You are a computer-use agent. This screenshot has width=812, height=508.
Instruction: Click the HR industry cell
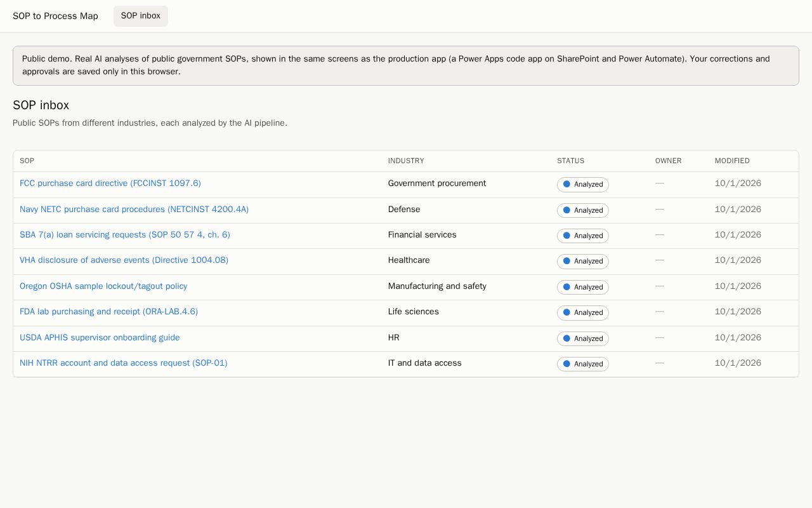point(394,338)
